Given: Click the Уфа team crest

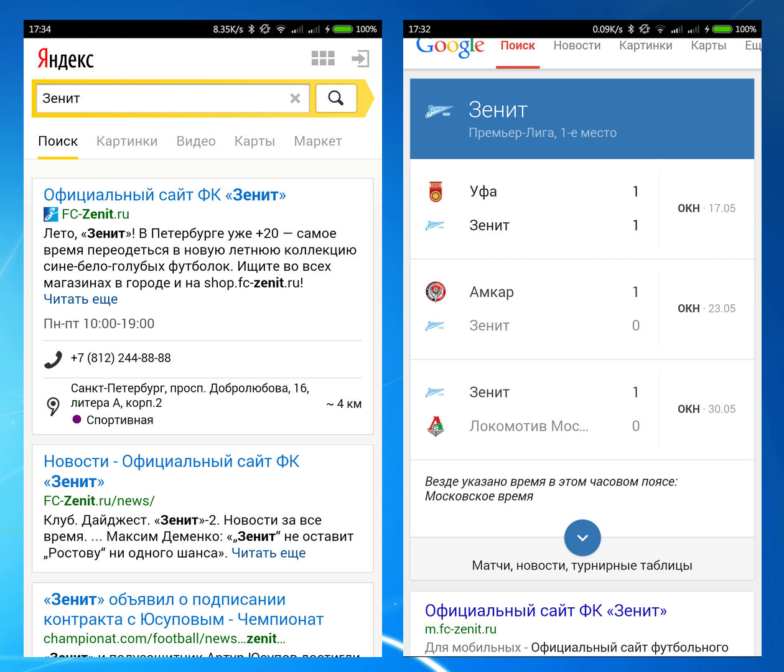Looking at the screenshot, I should pyautogui.click(x=436, y=192).
